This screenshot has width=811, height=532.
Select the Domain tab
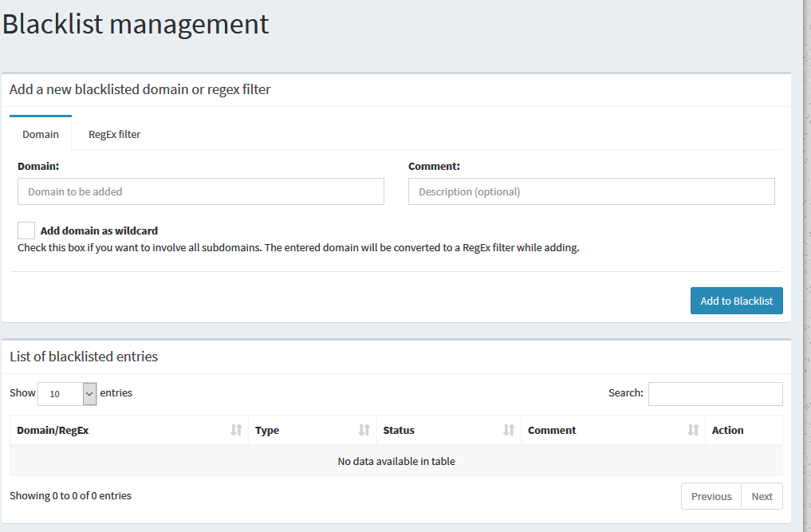[40, 134]
